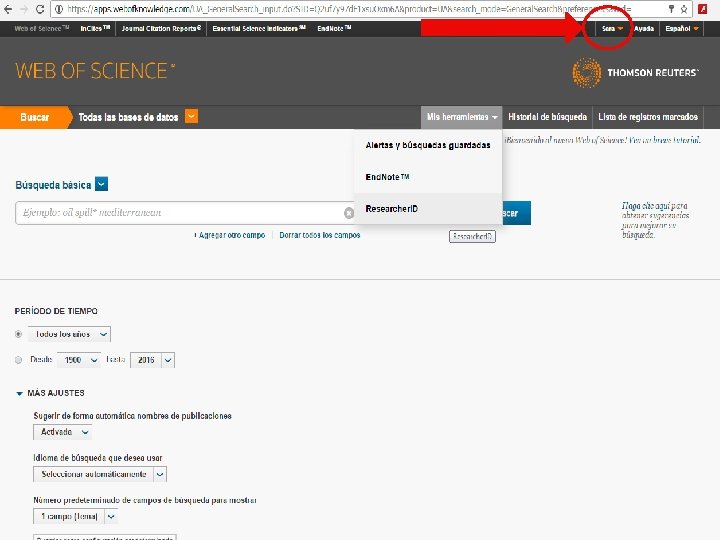This screenshot has height=540, width=720.
Task: Open 'Todos los años' dropdown
Action: point(69,334)
